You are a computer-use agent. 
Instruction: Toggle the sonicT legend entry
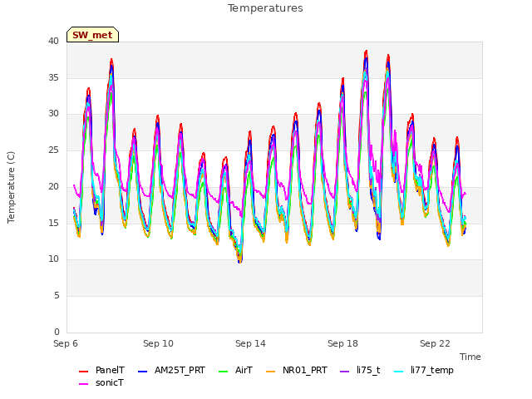tap(101, 382)
